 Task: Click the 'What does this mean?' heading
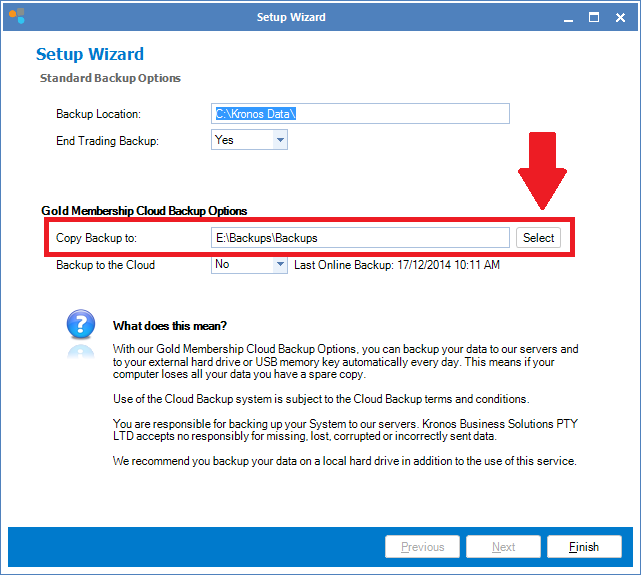170,326
